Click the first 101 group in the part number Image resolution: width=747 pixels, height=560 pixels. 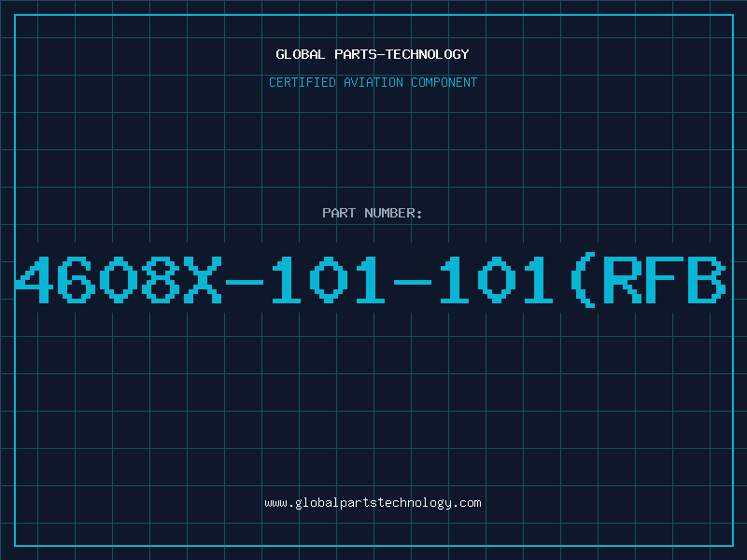[x=328, y=280]
